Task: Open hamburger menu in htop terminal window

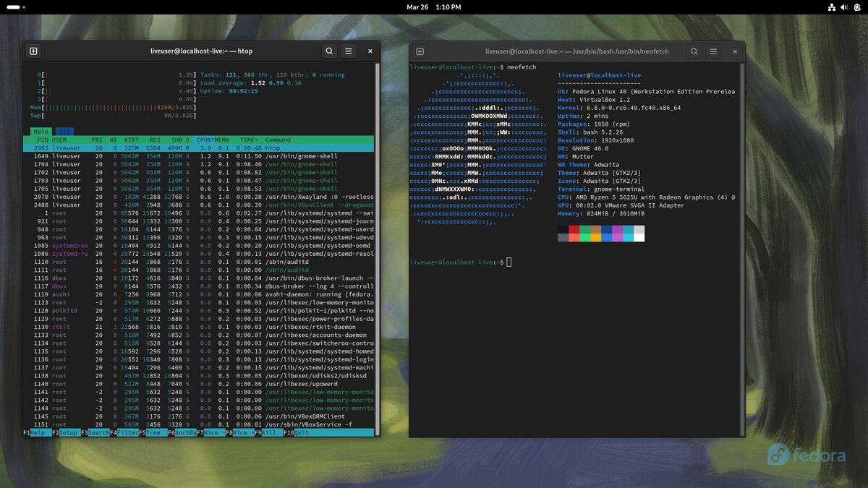Action: 349,51
